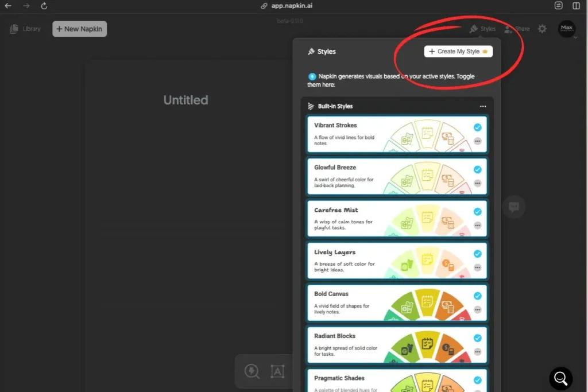This screenshot has width=588, height=392.
Task: Create a new napkin with New Napkin
Action: click(79, 29)
